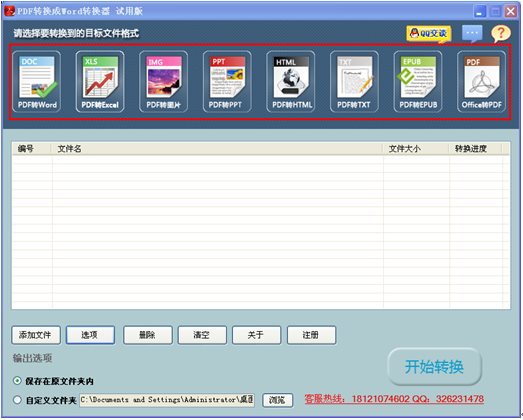Click the 文件名 column header
Viewport: 523px width, 420px height.
[x=216, y=148]
